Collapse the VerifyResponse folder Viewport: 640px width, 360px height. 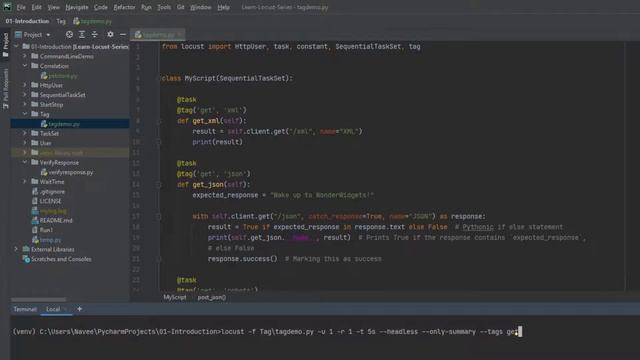tap(25, 162)
